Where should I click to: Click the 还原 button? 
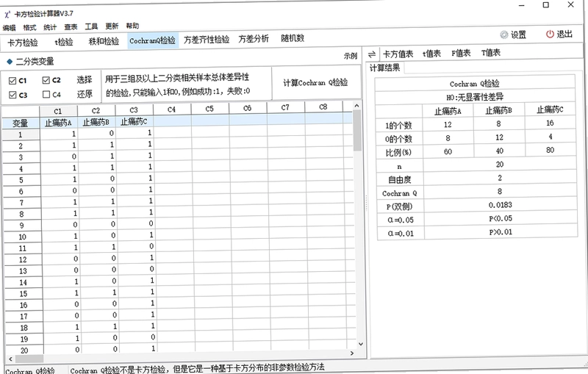point(85,94)
